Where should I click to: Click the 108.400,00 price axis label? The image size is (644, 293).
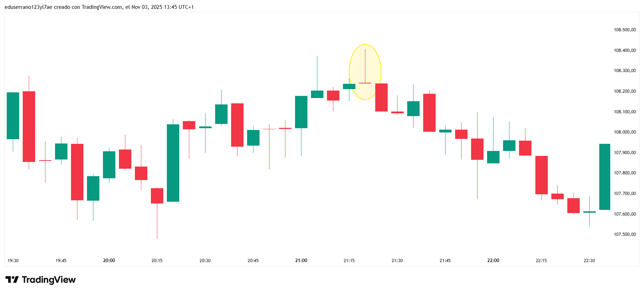click(624, 50)
